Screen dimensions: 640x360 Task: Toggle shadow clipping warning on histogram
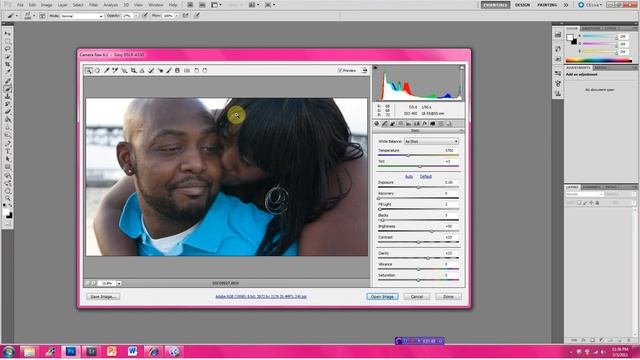[x=376, y=68]
